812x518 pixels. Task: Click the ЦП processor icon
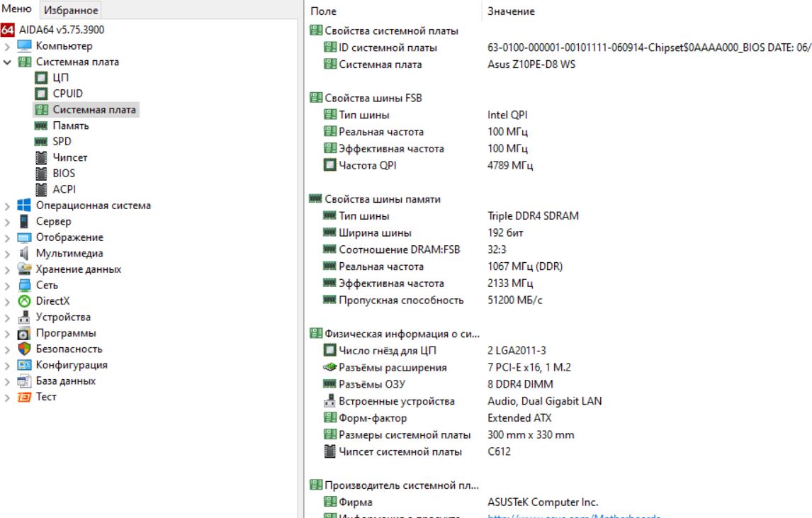coord(41,78)
